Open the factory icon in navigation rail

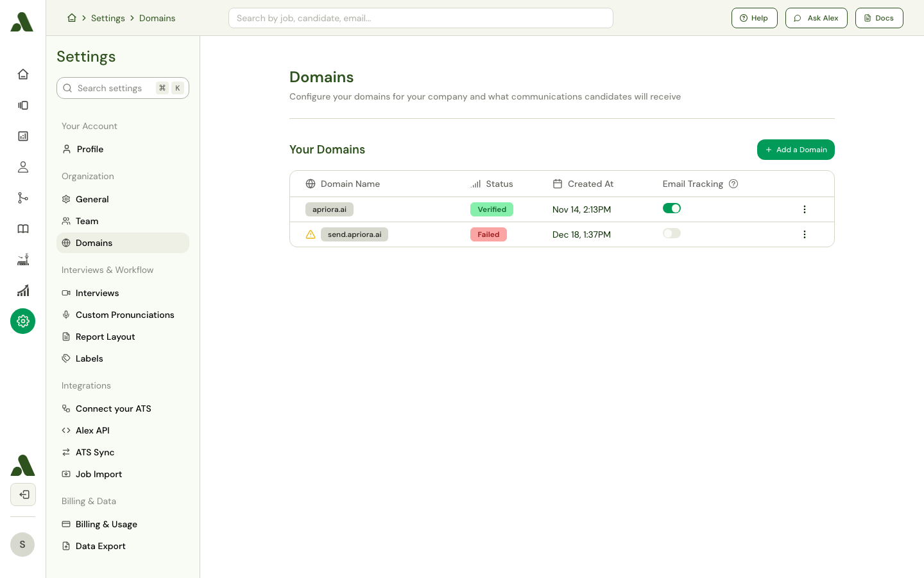pos(23,259)
